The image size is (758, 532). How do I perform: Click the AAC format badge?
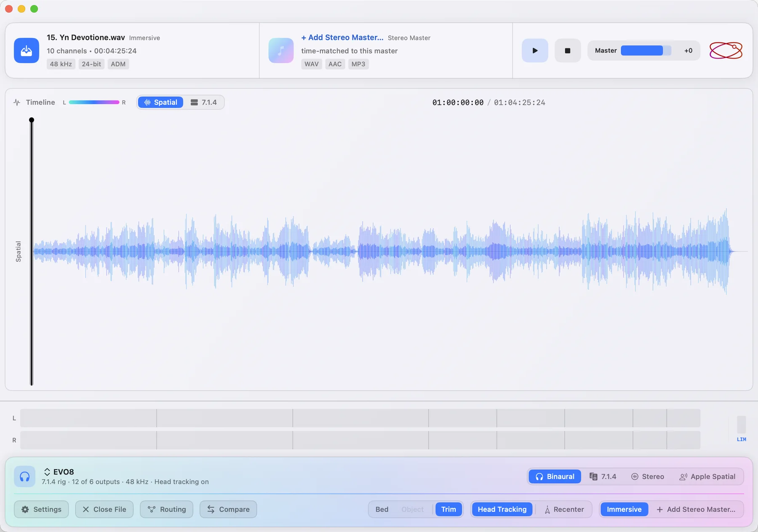tap(335, 64)
